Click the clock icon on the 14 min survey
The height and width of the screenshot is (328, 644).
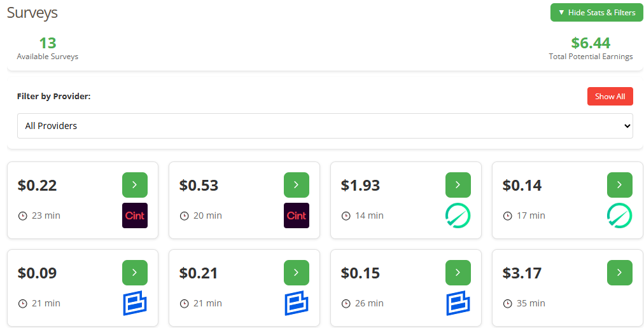tap(346, 216)
